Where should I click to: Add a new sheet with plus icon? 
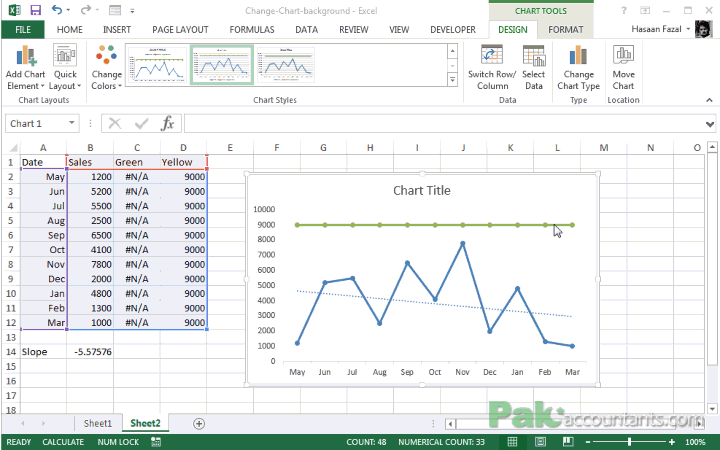click(x=199, y=424)
